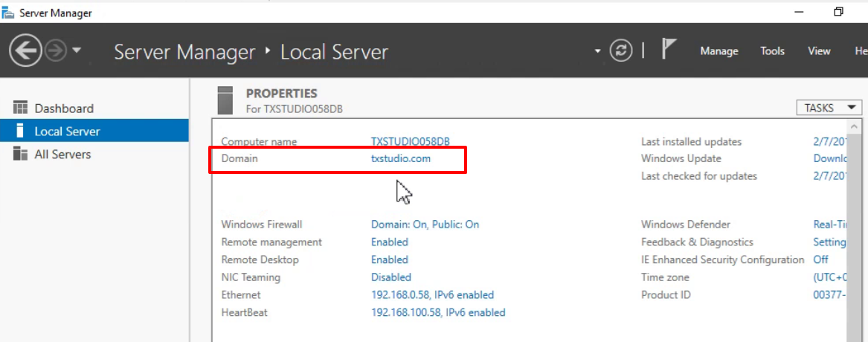Click the Product ID 00377 value
868x342 pixels.
[830, 295]
